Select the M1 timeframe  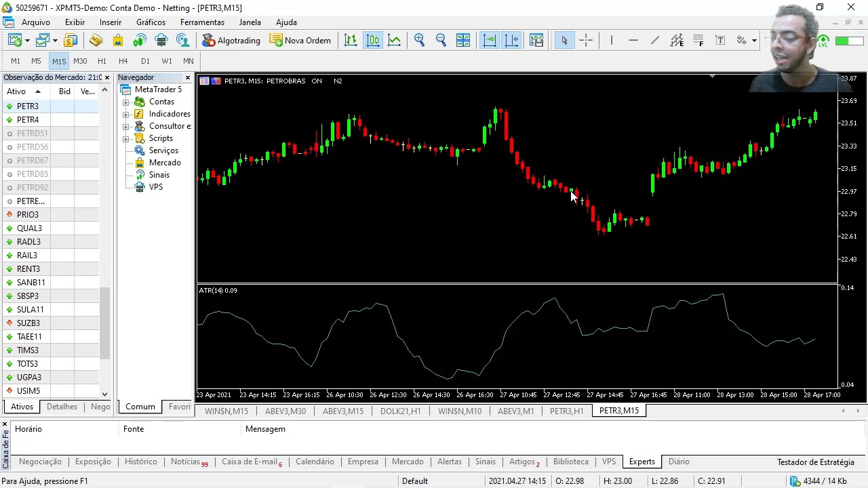16,61
